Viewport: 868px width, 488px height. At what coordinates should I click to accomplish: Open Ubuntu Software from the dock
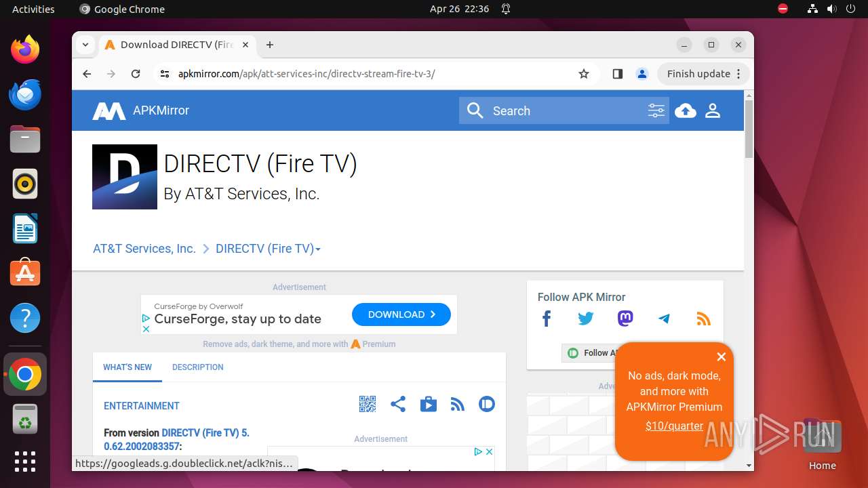point(25,273)
